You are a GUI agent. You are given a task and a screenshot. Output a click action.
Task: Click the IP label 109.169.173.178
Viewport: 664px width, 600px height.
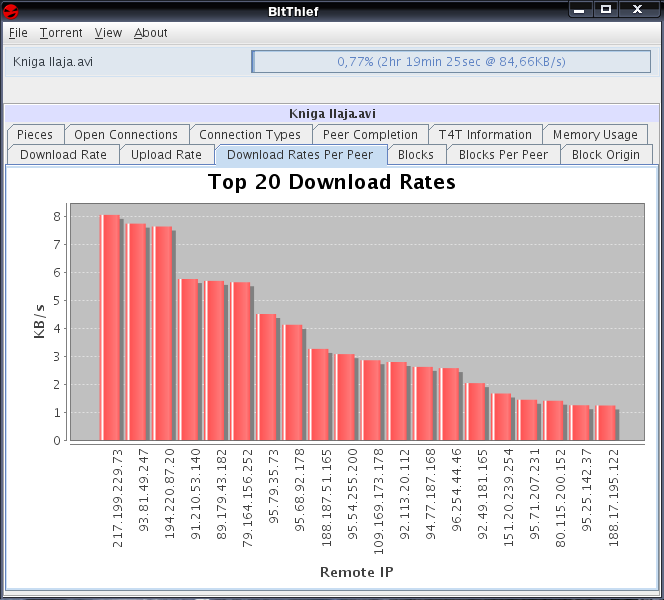pyautogui.click(x=378, y=502)
